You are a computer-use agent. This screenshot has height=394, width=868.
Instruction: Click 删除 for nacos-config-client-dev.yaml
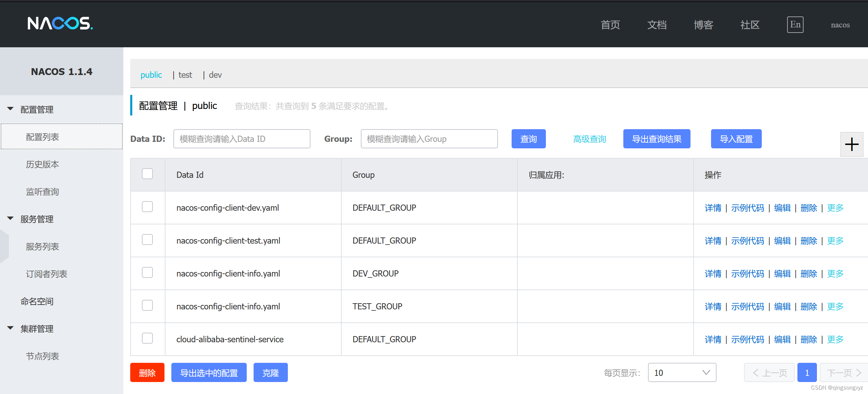click(809, 208)
